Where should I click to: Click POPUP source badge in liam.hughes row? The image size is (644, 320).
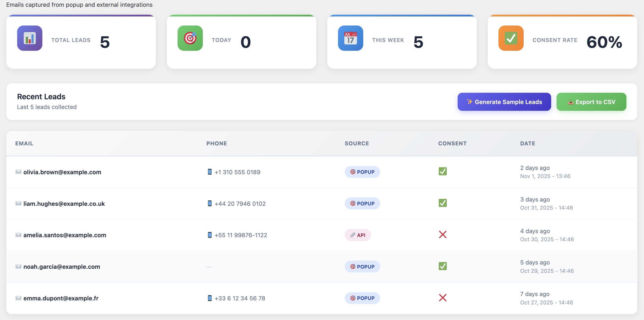click(x=362, y=204)
